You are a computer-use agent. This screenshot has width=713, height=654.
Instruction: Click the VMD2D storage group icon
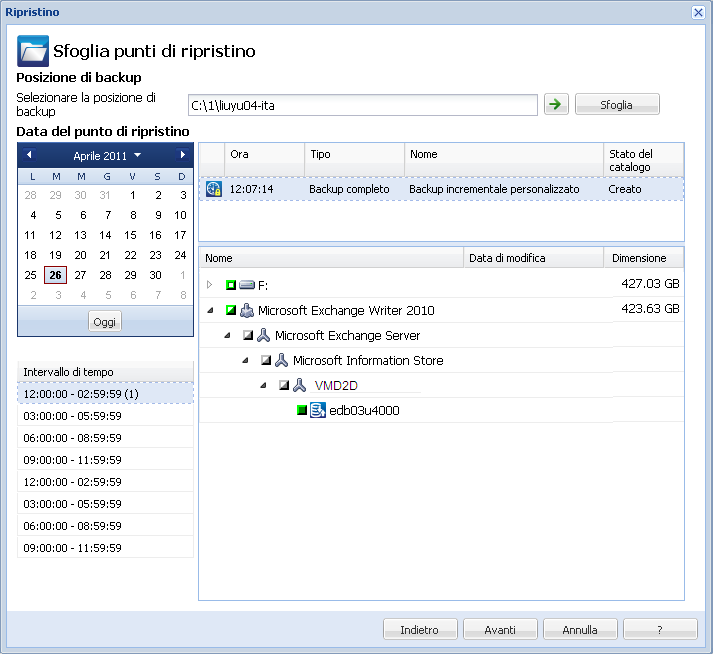300,385
